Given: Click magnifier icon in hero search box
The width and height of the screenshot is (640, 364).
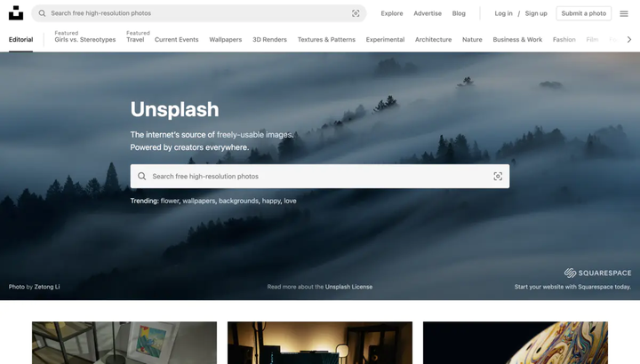Looking at the screenshot, I should coord(141,176).
